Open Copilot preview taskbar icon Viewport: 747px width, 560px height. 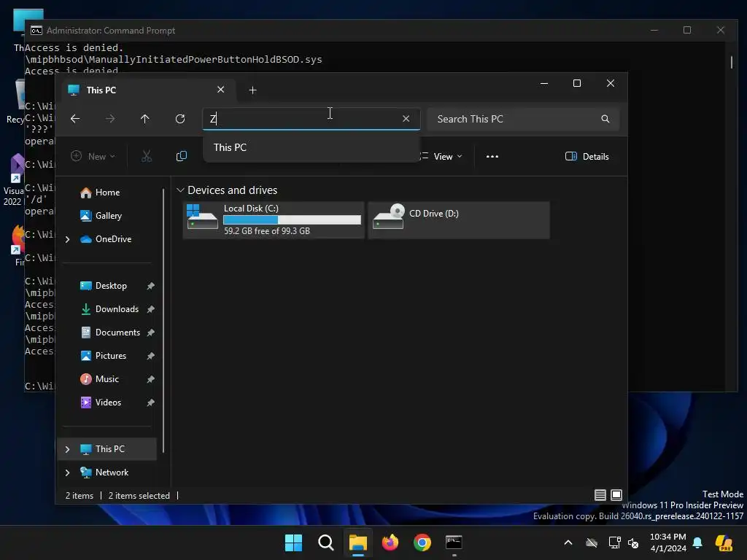724,542
